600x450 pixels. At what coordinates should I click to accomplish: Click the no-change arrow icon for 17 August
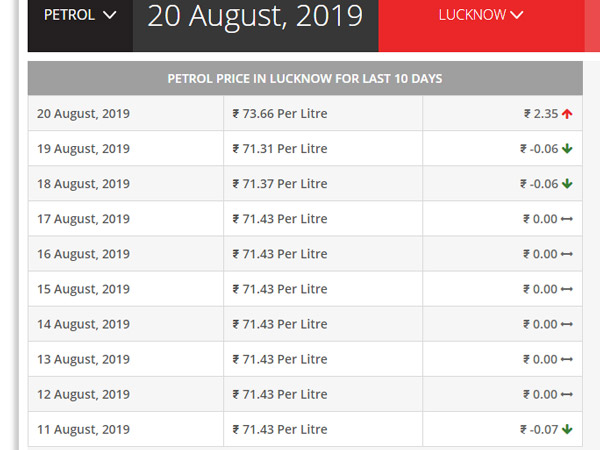pos(567,219)
